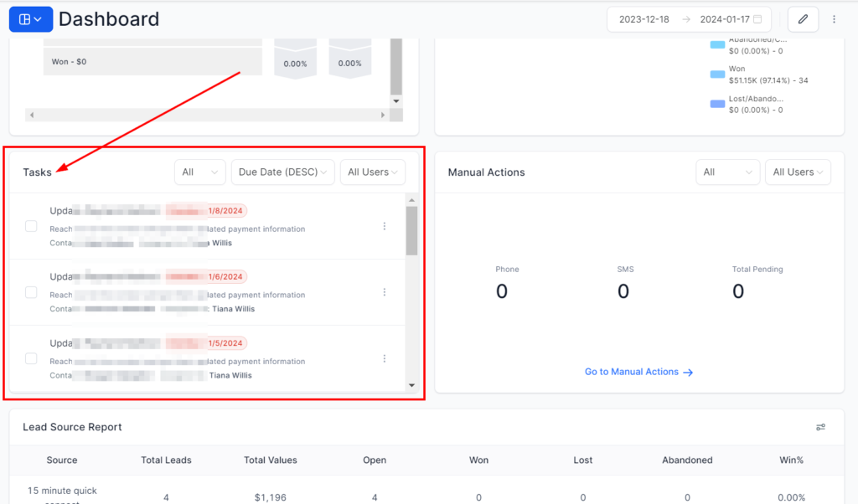Viewport: 858px width, 504px height.
Task: Open the Manual Actions All Users dropdown
Action: pos(798,172)
